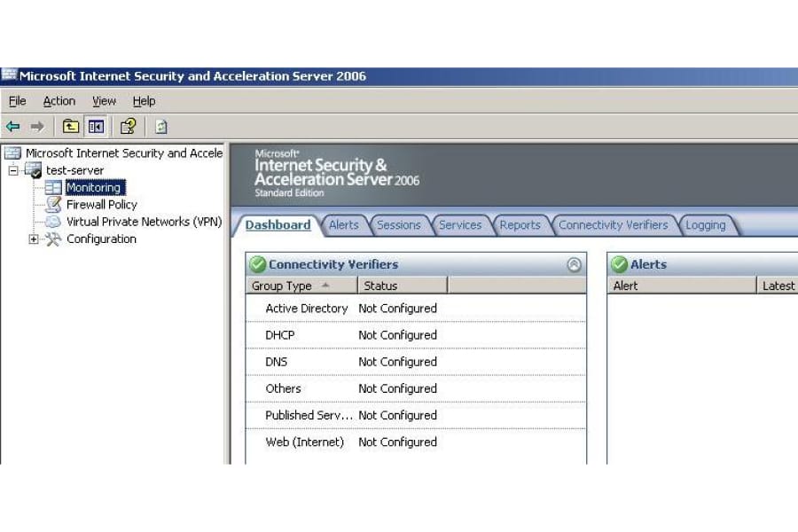
Task: Click the green Connectivity Verifiers status icon
Action: coord(256,263)
